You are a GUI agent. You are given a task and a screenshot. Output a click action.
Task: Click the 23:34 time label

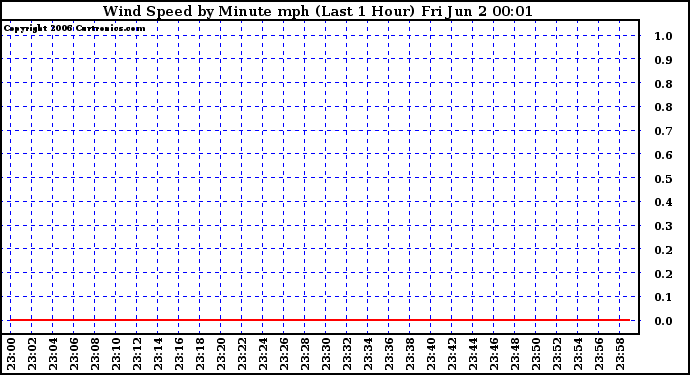[368, 354]
